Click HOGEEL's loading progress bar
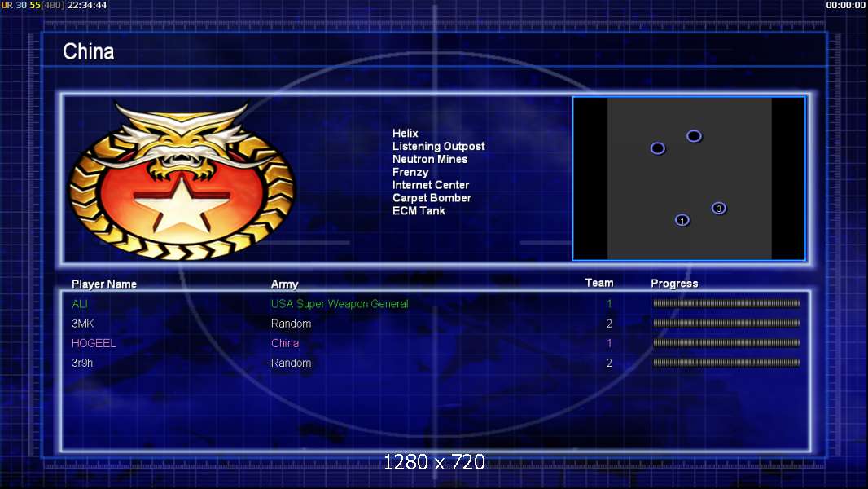 (726, 343)
